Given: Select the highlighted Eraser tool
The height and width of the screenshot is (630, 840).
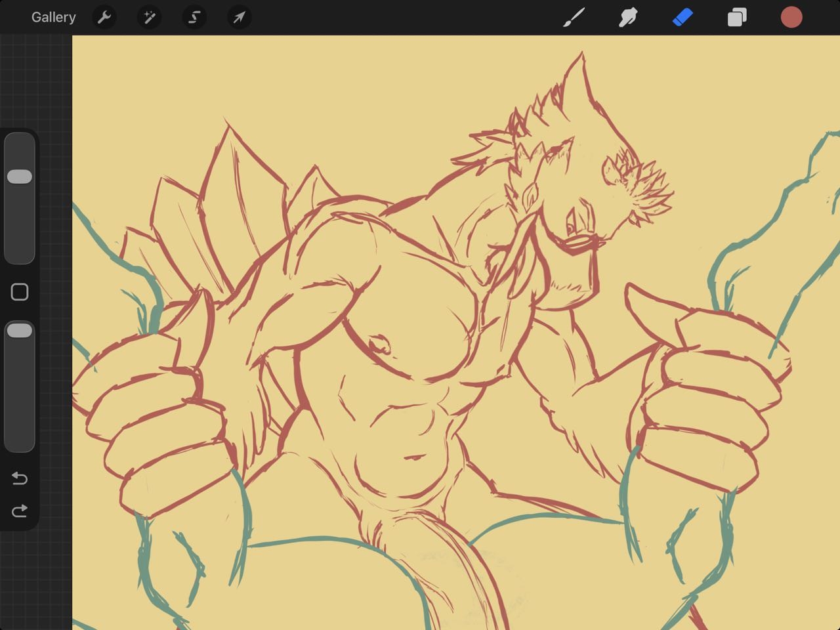Looking at the screenshot, I should pyautogui.click(x=682, y=17).
